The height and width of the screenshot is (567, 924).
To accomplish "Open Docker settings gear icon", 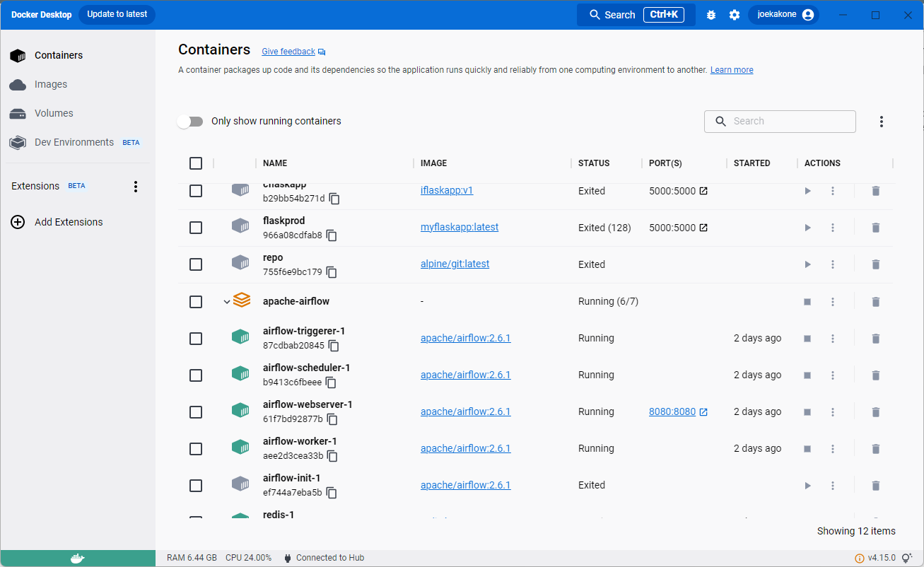I will [x=735, y=15].
